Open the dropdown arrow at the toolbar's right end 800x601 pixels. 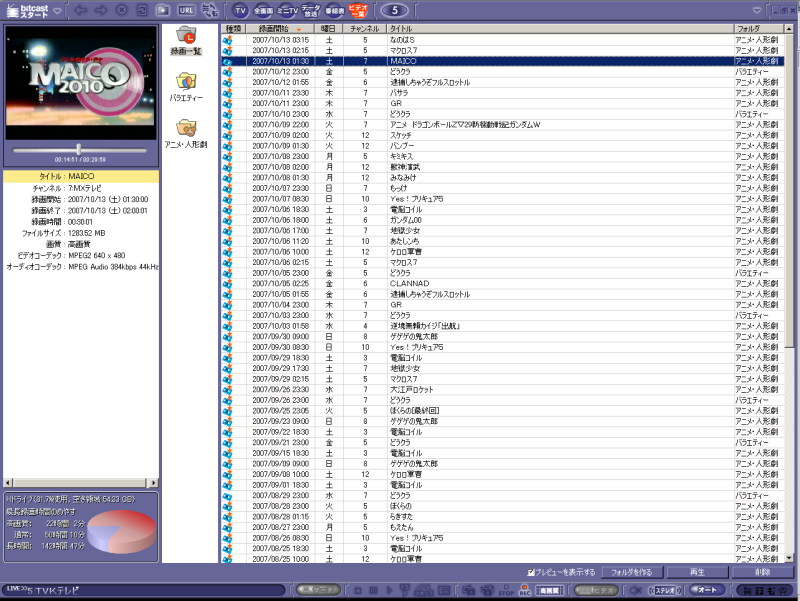point(757,10)
